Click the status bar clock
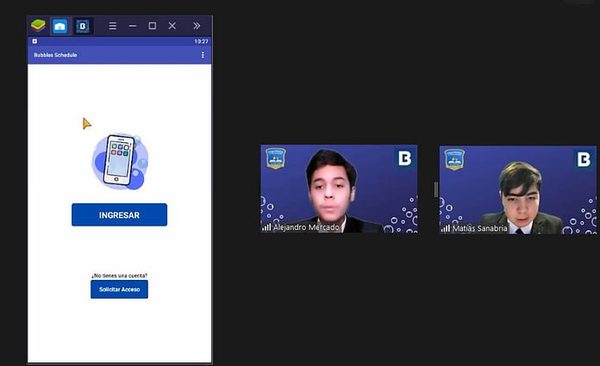 coord(201,41)
